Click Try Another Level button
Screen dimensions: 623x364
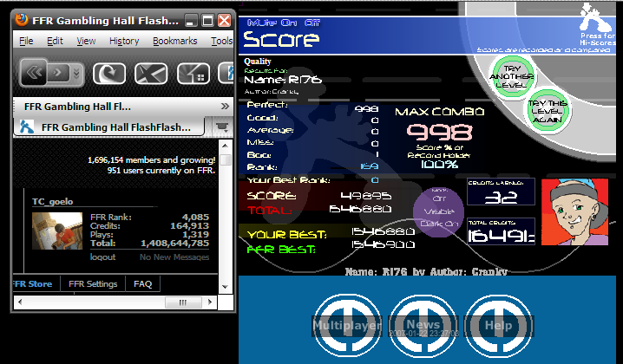tap(512, 76)
